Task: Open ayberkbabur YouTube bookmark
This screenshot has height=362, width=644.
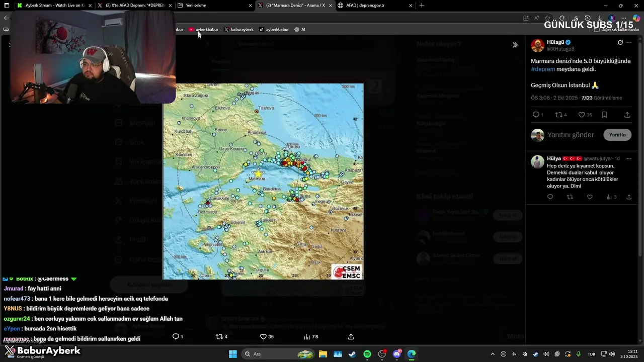Action: pos(203,30)
